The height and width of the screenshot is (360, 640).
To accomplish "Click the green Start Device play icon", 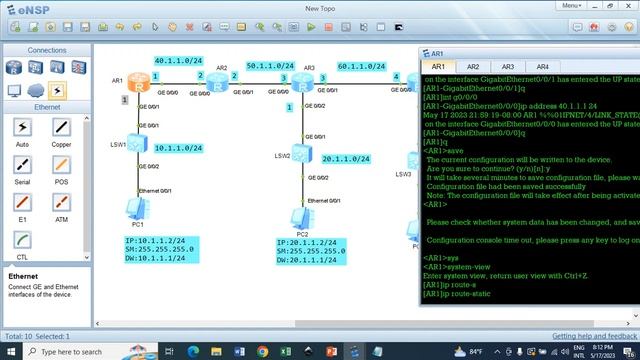I will coord(311,27).
